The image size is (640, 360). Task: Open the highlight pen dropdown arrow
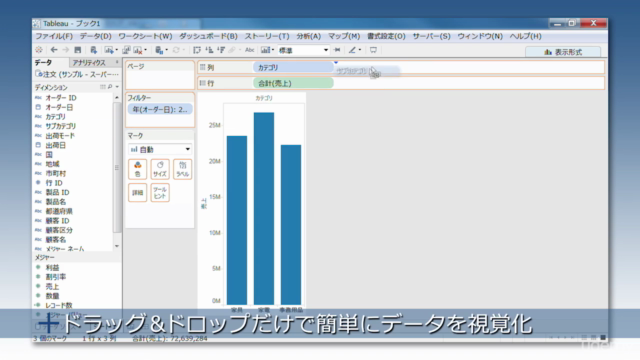point(360,50)
